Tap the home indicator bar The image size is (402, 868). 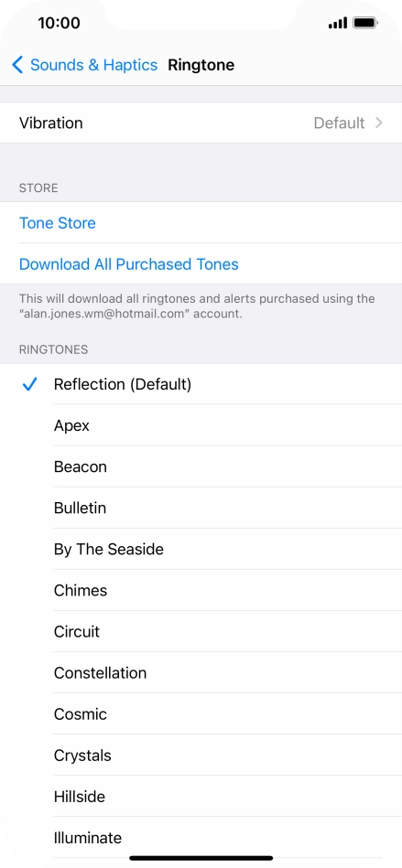pos(201,858)
